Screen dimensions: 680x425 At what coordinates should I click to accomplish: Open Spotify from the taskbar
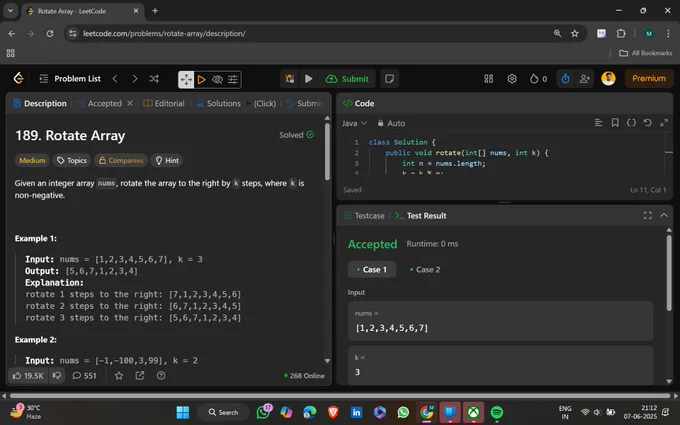coord(497,412)
